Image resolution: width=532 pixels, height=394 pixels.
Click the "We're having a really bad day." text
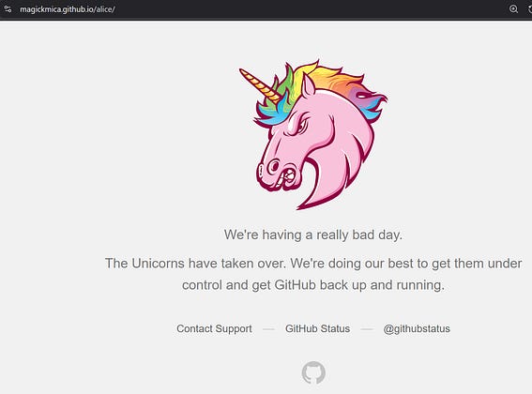point(313,235)
